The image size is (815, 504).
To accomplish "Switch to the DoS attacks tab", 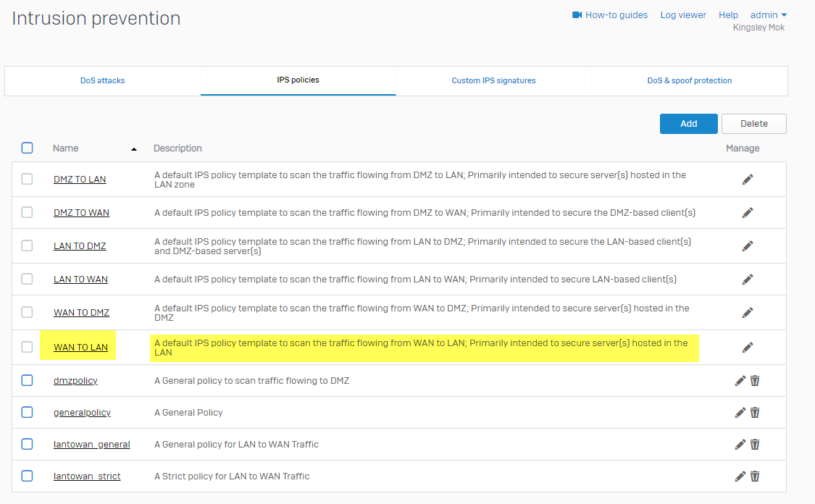I will (102, 80).
